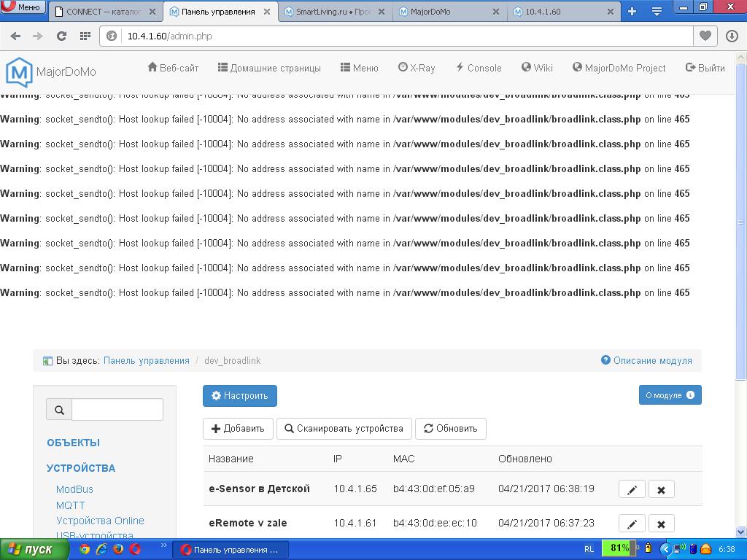Edit the e-Sensor в Детской row
747x560 pixels.
632,489
